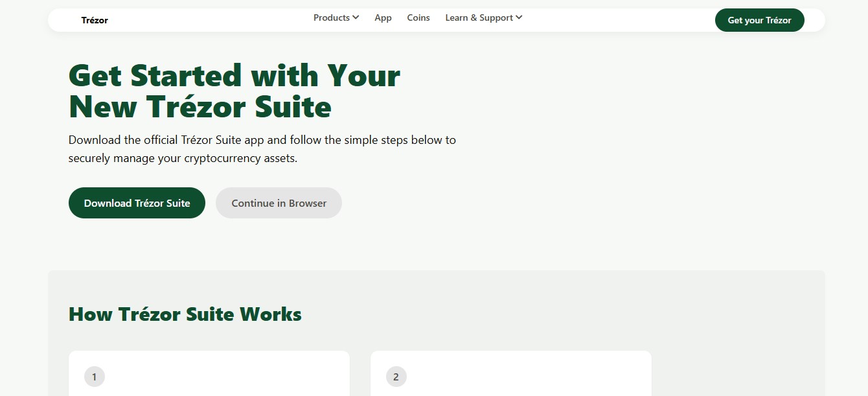Go to the Coins page
Screen dimensions: 868x396
click(x=418, y=18)
